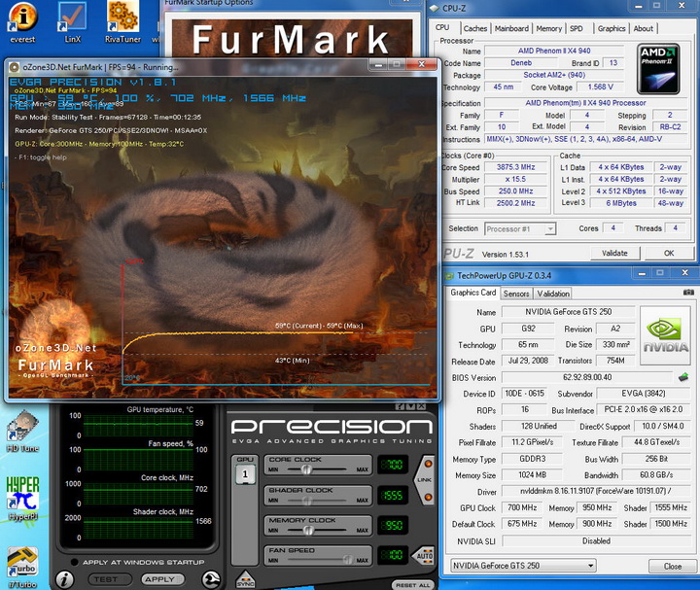Image resolution: width=700 pixels, height=590 pixels.
Task: Switch to the Mainboard tab in CPU-Z
Action: pos(511,28)
